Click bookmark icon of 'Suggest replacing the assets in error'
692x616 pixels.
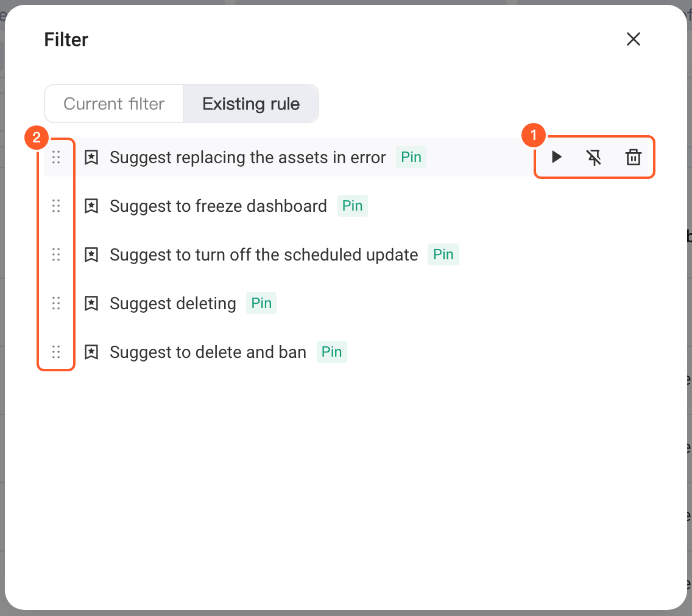[x=91, y=158]
